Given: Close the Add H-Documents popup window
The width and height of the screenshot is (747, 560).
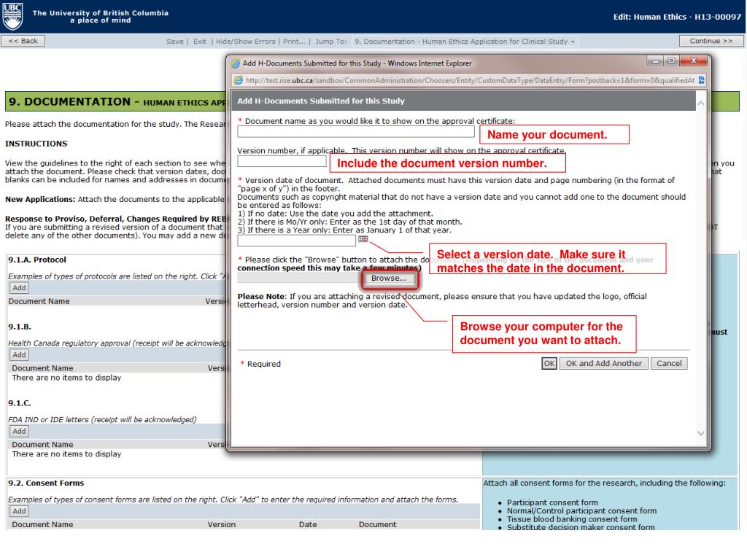Looking at the screenshot, I should (693, 61).
